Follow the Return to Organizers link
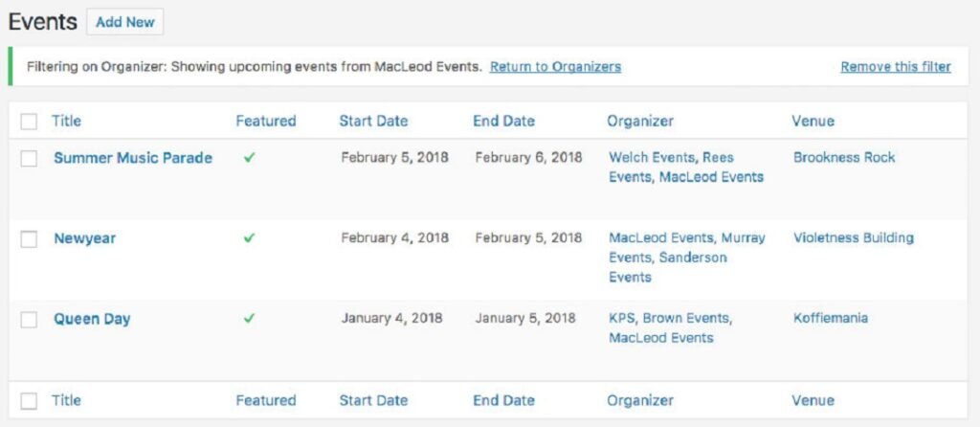Screen dimensions: 980x427 555,67
